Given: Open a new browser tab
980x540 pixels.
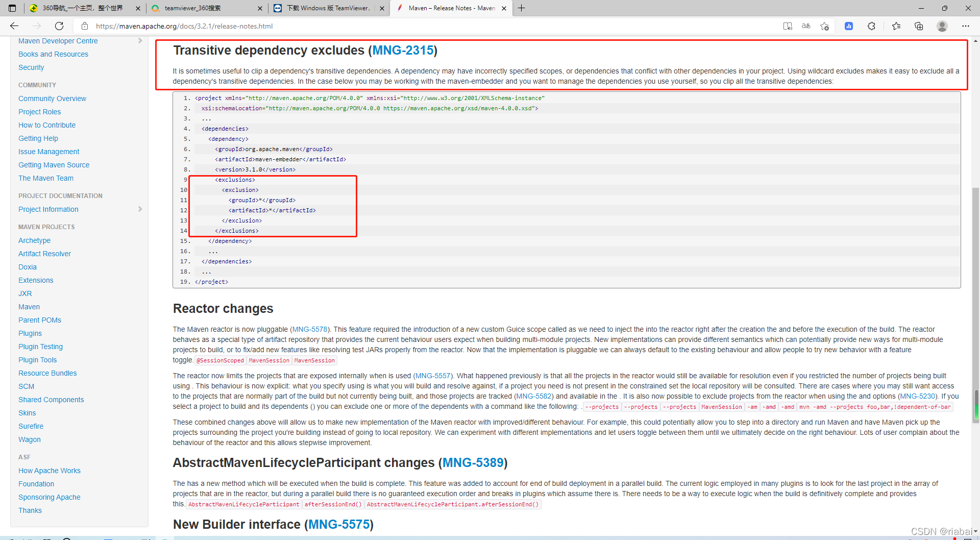Looking at the screenshot, I should coord(521,8).
